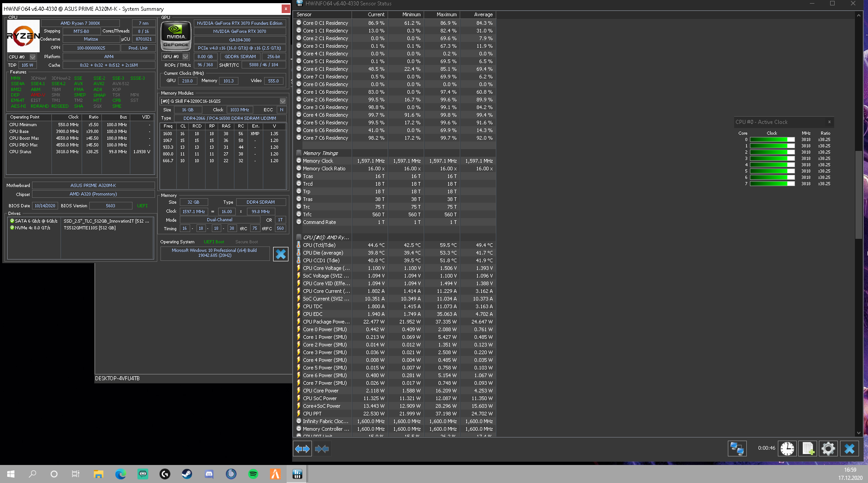This screenshot has height=483, width=868.
Task: Click the NVIDIA GeForce logo in GPU panel
Action: pos(176,36)
